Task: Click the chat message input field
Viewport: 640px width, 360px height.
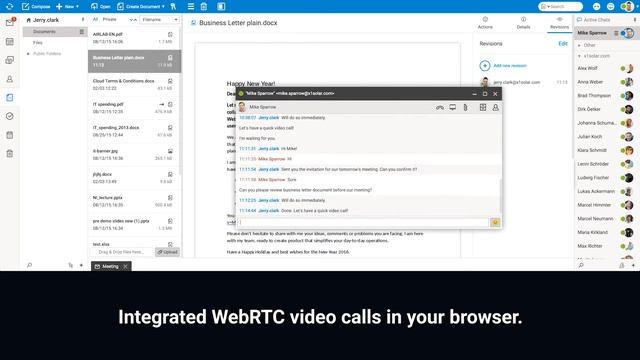Action: (x=364, y=222)
